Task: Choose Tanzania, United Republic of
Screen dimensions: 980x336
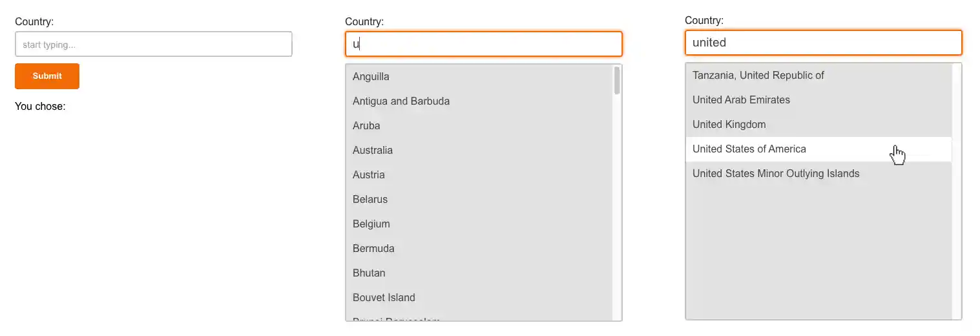Action: [x=758, y=76]
